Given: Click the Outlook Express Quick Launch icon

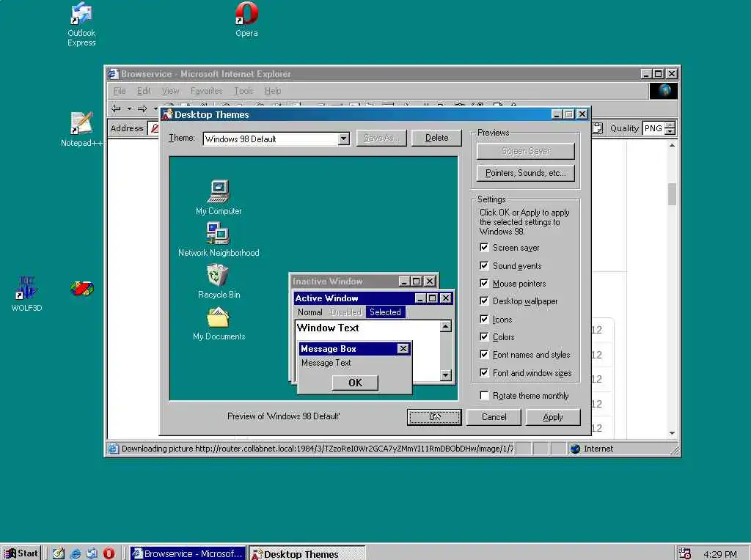Looking at the screenshot, I should (92, 553).
